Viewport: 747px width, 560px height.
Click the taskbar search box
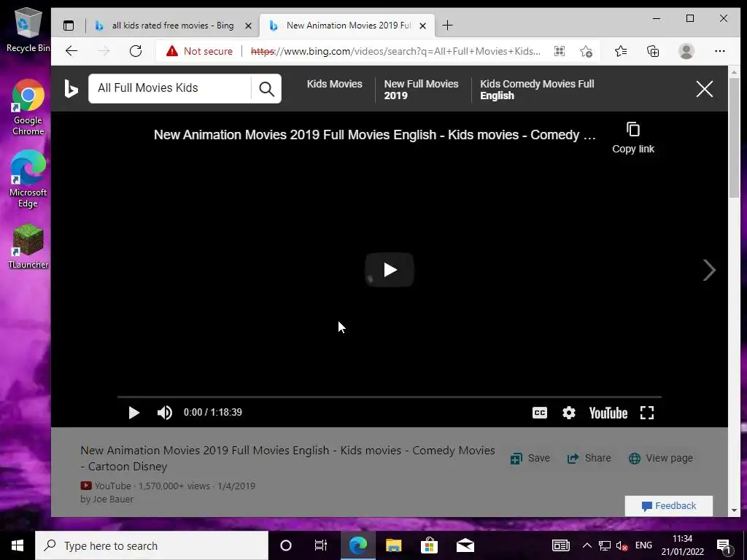(x=152, y=545)
